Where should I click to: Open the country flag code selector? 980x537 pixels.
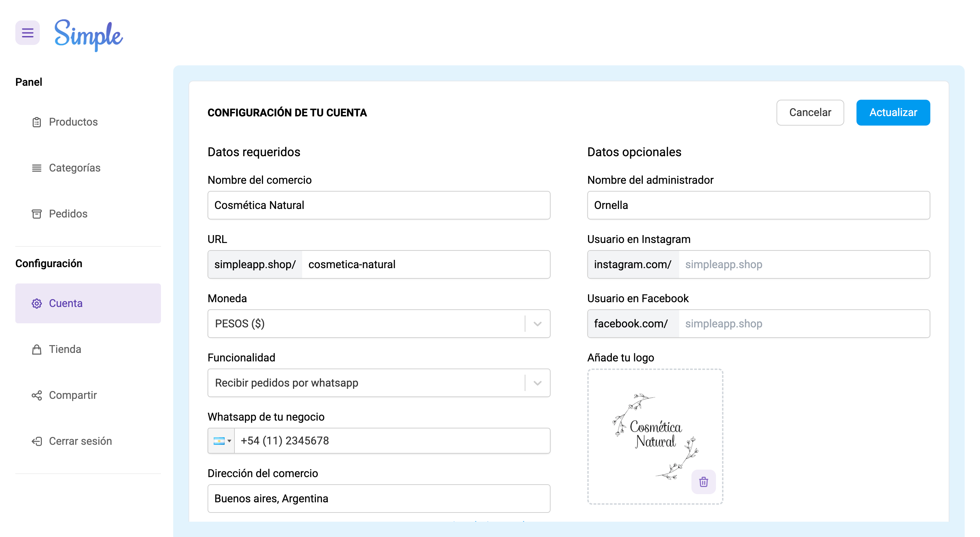pos(222,441)
